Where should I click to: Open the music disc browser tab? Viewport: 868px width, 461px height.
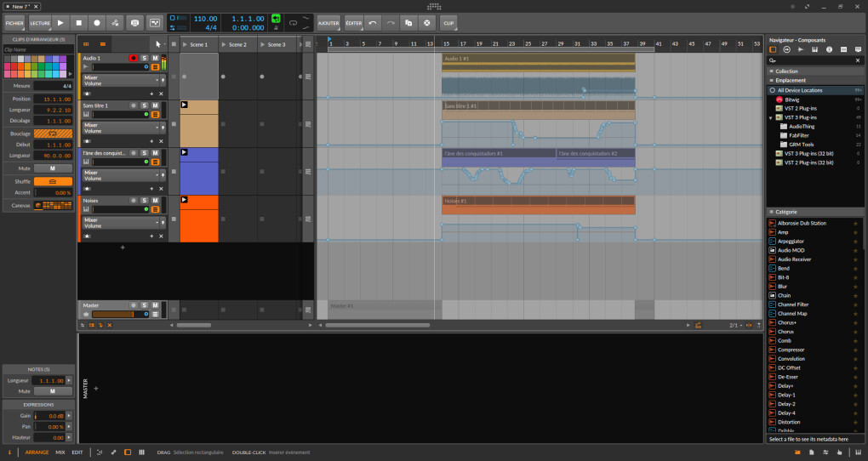829,49
